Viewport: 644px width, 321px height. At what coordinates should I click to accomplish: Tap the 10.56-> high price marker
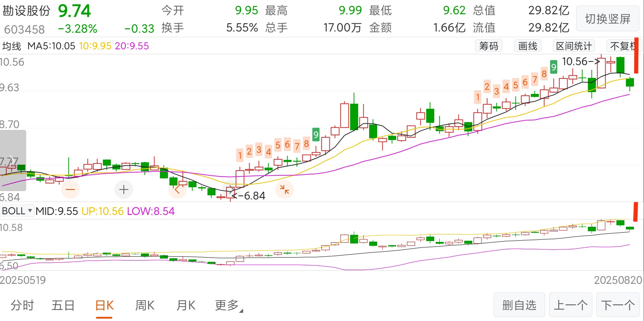pos(581,62)
